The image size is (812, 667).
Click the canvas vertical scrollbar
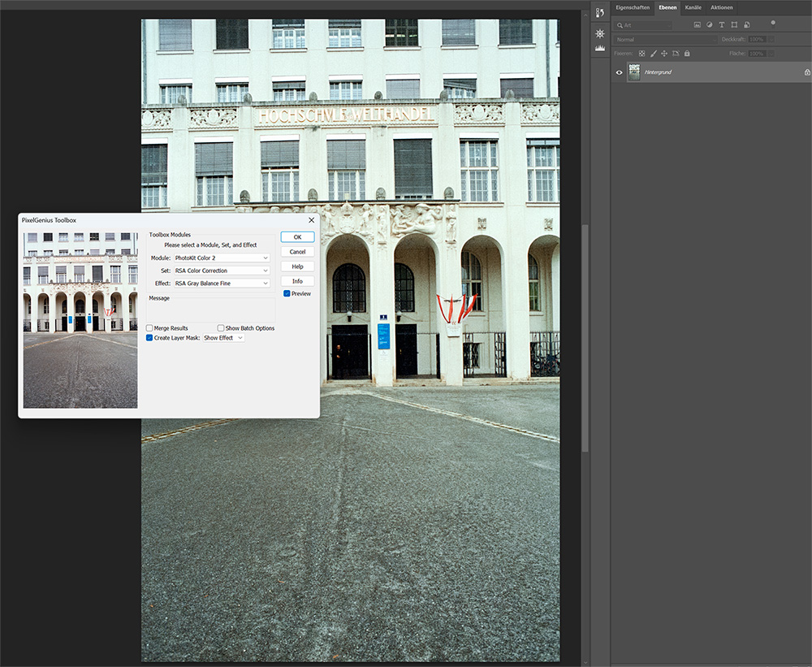click(x=585, y=338)
